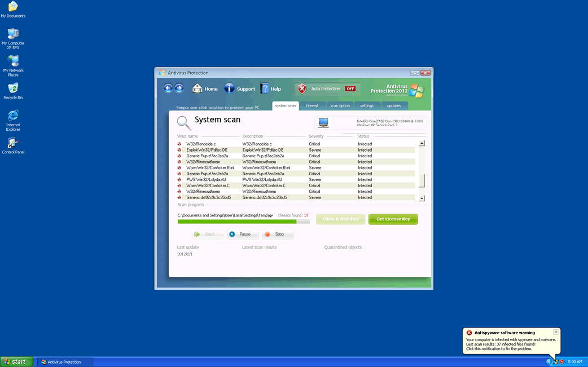Select the settings tab
This screenshot has width=588, height=367.
[367, 105]
